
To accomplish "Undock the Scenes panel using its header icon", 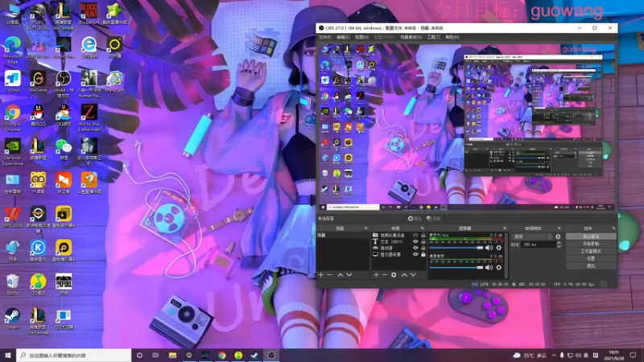I will tap(365, 228).
